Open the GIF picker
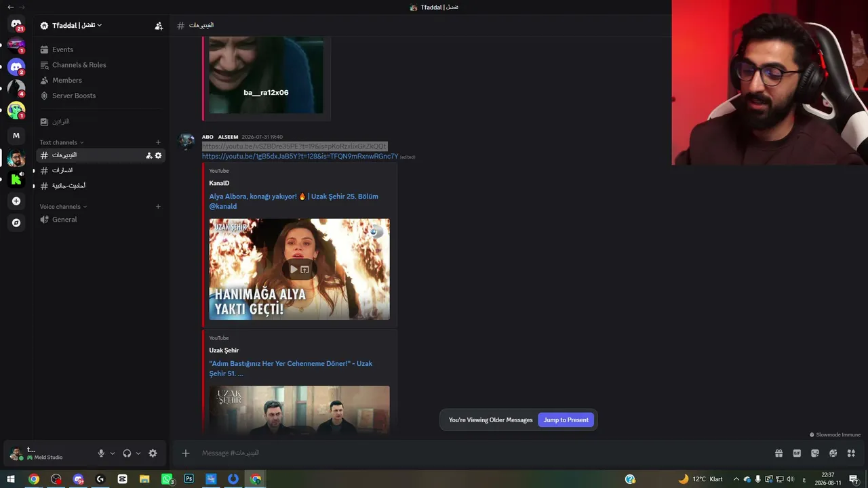The width and height of the screenshot is (868, 488). (797, 453)
